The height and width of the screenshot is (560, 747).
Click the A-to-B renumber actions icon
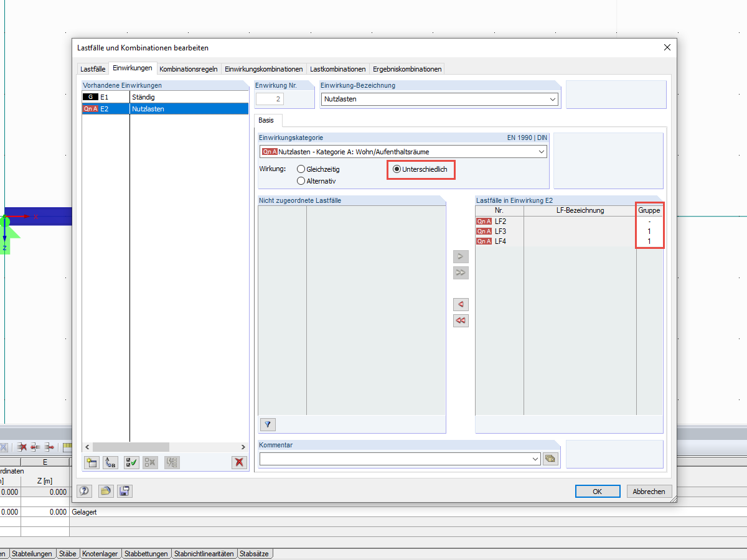coord(111,462)
